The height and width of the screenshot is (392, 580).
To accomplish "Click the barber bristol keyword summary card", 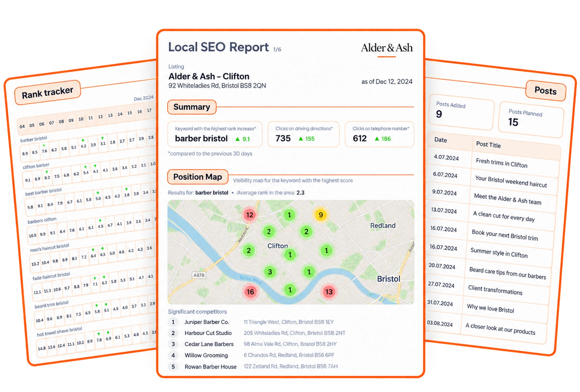I will tap(215, 134).
